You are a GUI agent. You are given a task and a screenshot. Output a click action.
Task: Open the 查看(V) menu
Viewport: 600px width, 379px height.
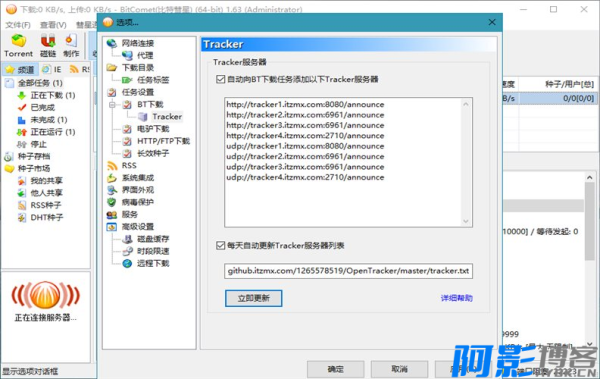coord(53,25)
